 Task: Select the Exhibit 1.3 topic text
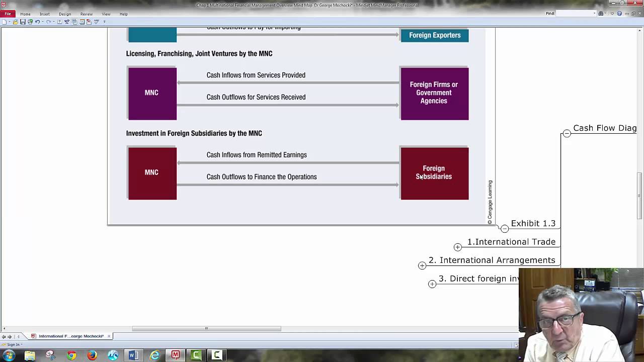[533, 223]
